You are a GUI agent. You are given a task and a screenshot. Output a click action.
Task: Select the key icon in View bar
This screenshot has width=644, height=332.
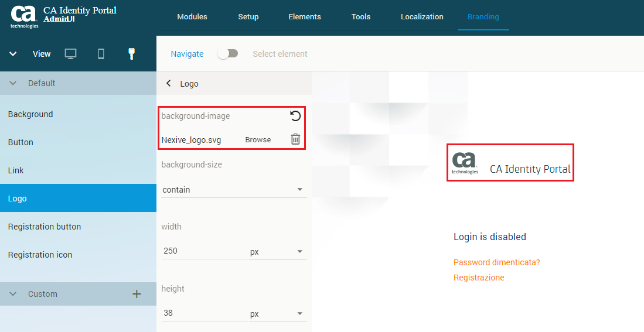[131, 53]
